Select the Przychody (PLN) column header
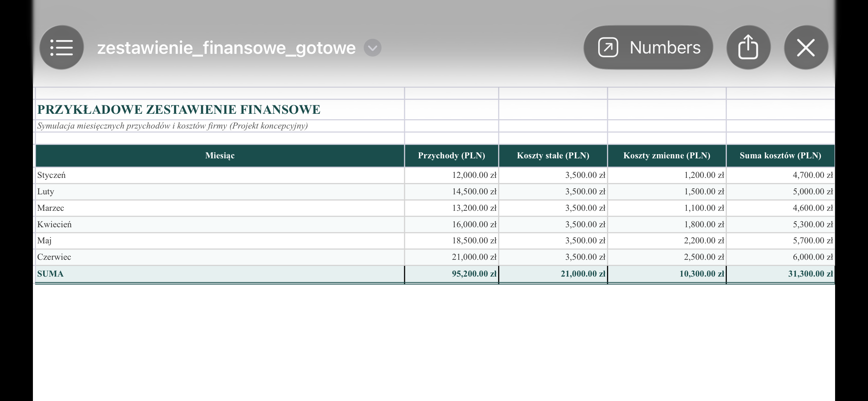The image size is (868, 401). click(451, 156)
